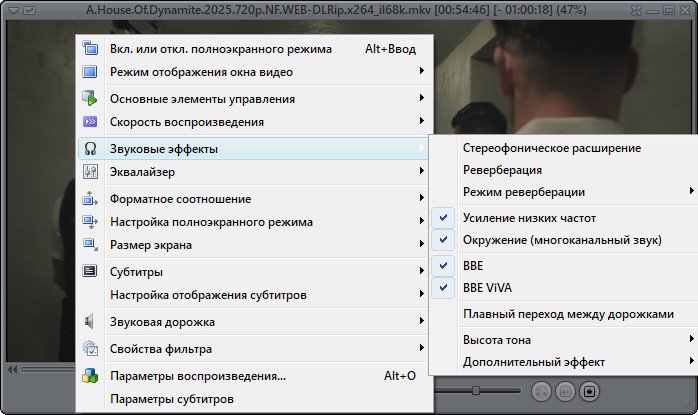The width and height of the screenshot is (698, 415).
Task: Open the subtitle options menu entry
Action: tap(172, 399)
